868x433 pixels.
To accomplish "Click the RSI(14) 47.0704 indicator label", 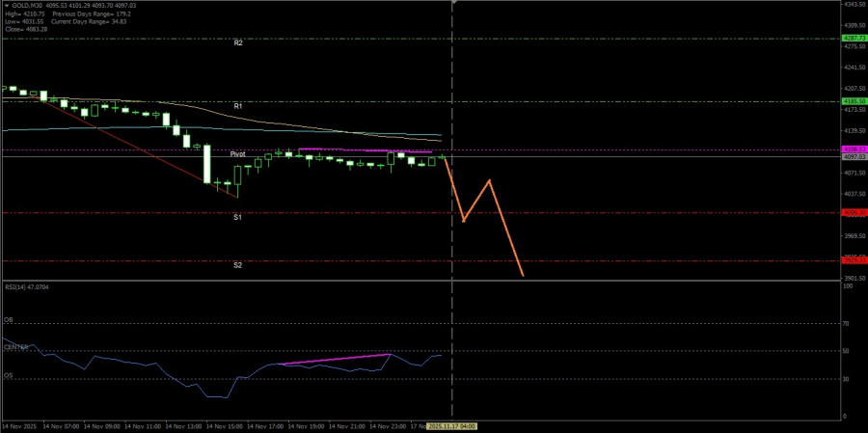I will point(25,286).
